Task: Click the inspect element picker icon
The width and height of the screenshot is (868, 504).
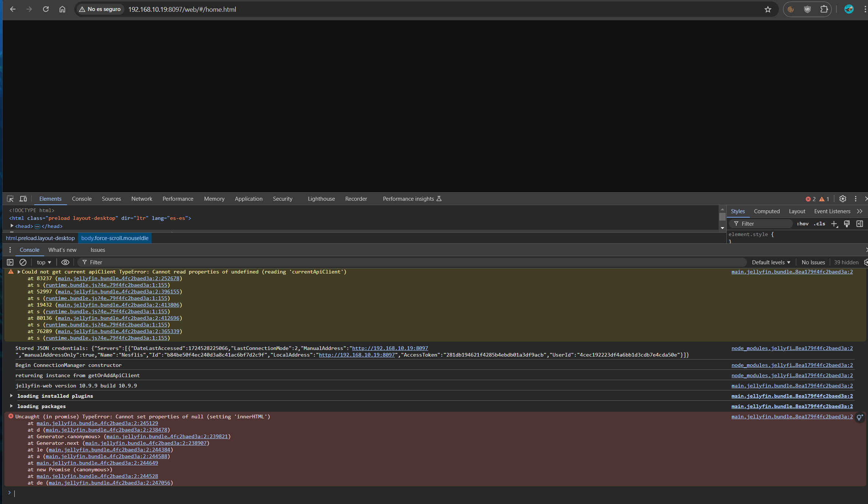Action: pos(10,199)
